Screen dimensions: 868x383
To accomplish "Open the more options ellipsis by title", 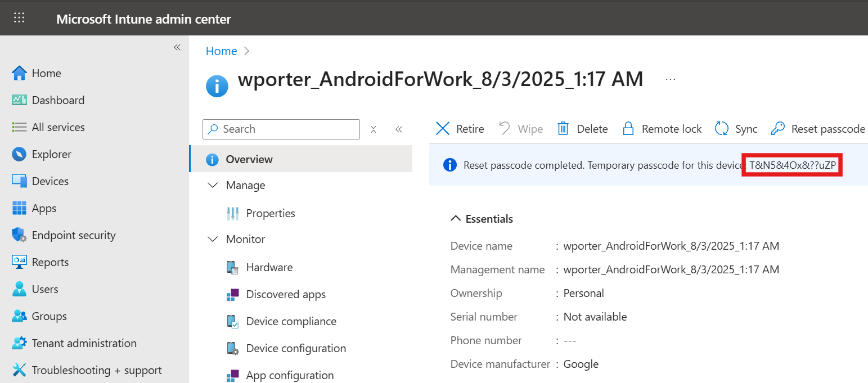I will 671,79.
